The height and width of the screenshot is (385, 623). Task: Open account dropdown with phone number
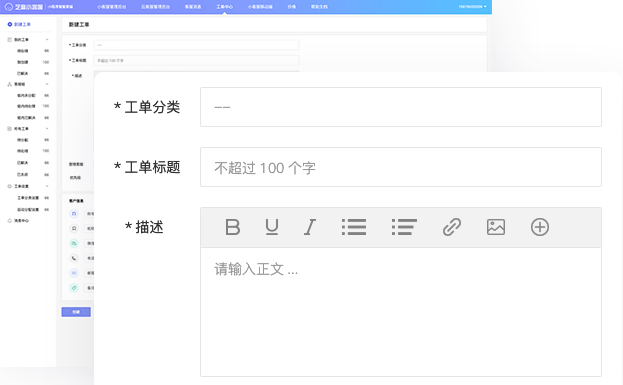472,7
